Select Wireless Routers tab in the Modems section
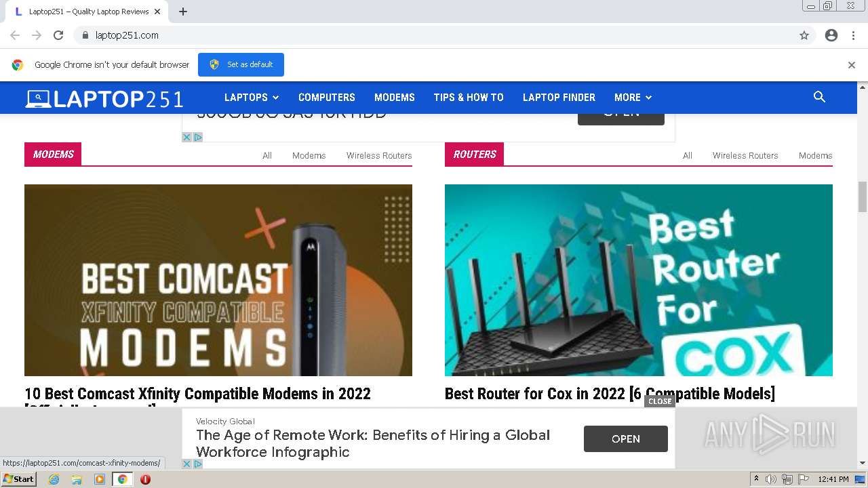The image size is (868, 488). click(379, 155)
